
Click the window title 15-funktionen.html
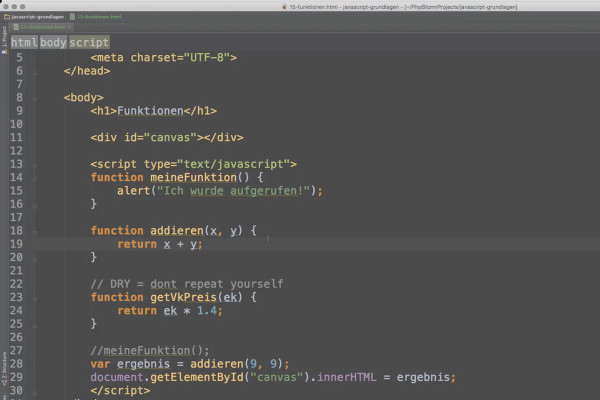click(x=399, y=7)
